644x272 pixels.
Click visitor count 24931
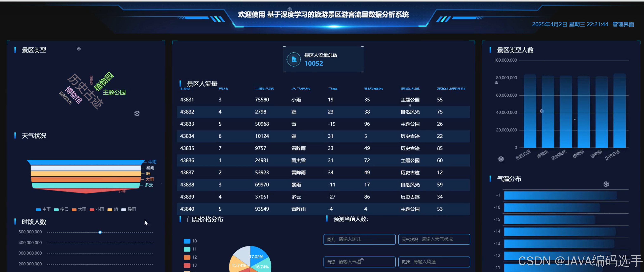pos(262,160)
